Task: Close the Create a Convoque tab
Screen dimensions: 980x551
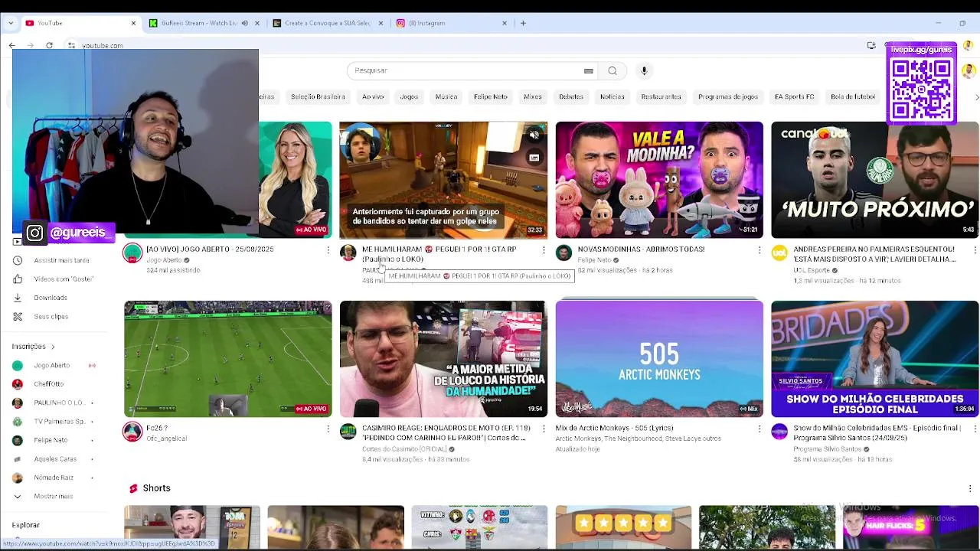Action: coord(381,23)
